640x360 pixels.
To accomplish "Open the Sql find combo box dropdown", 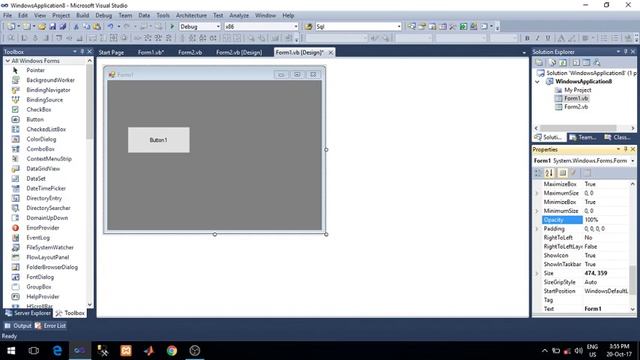I will point(399,27).
